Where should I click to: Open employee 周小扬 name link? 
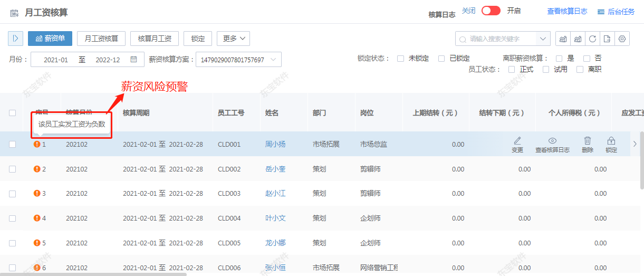[275, 144]
